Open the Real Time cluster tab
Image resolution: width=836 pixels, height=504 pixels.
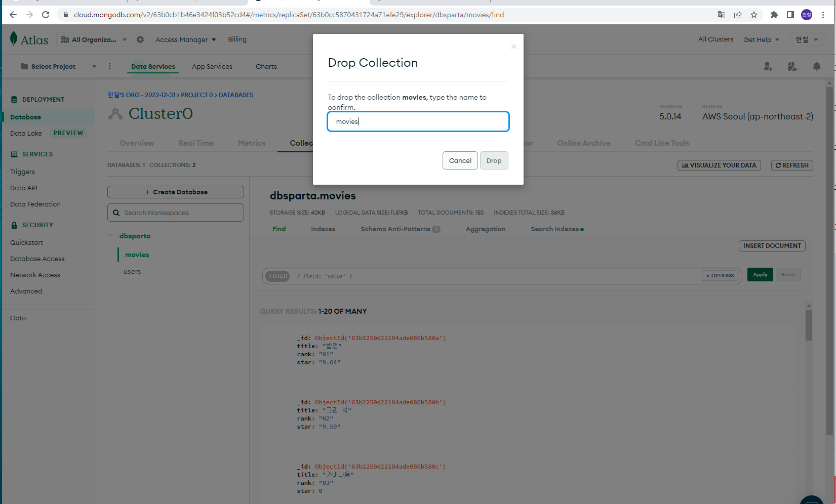[196, 143]
